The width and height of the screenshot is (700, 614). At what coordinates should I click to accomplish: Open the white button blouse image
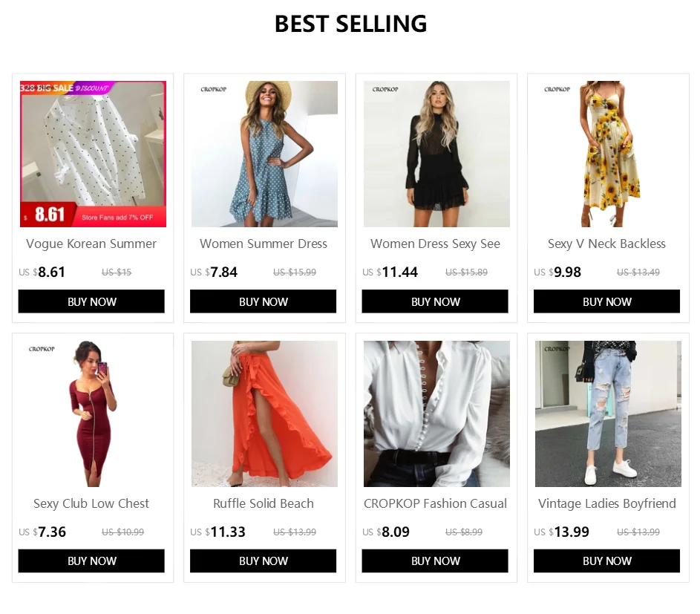(436, 414)
